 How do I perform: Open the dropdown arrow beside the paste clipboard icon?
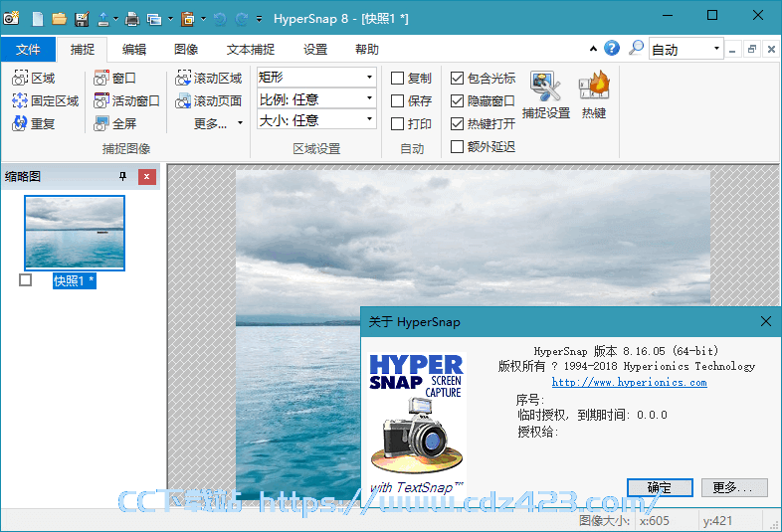[x=204, y=19]
